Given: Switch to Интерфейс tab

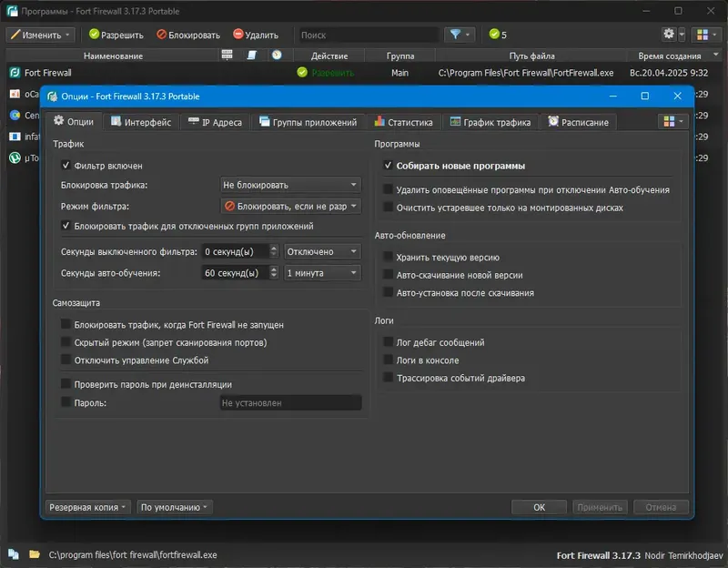Looking at the screenshot, I should coord(141,122).
